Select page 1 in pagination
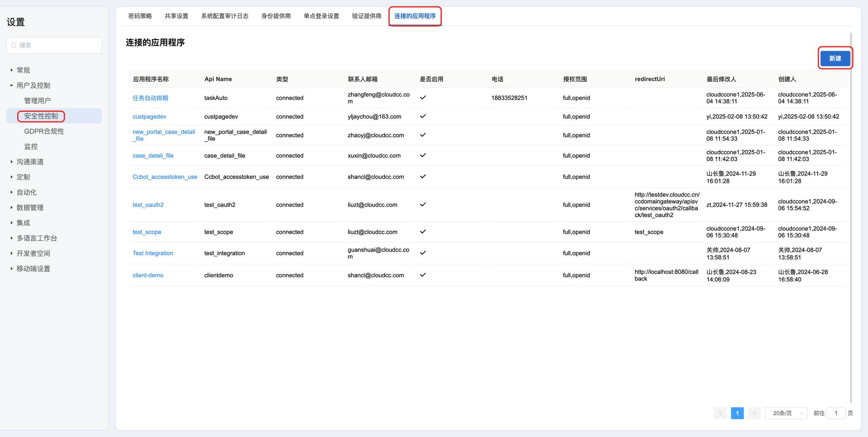Viewport: 868px width, 437px height. click(x=737, y=413)
